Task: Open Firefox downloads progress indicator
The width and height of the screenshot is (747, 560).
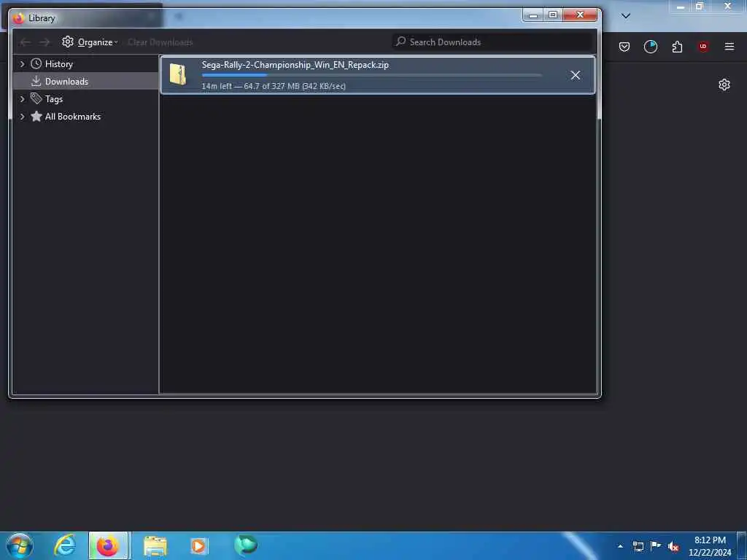Action: (650, 47)
